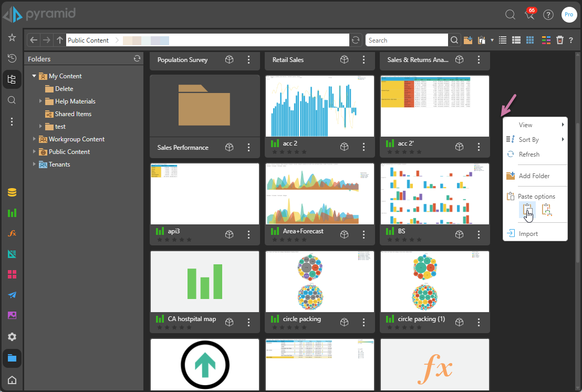Open the paste dropdown arrow in toolbar
Screen dimensions: 582x392
[492, 40]
